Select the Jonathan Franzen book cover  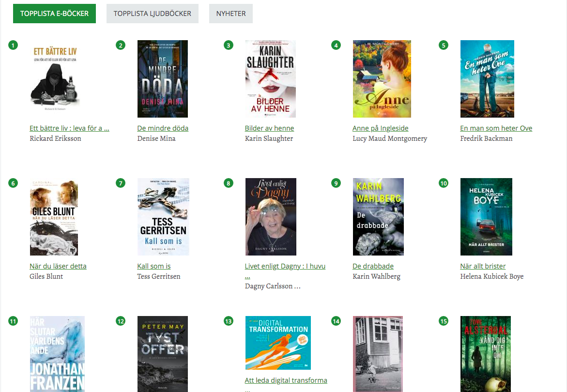(57, 354)
